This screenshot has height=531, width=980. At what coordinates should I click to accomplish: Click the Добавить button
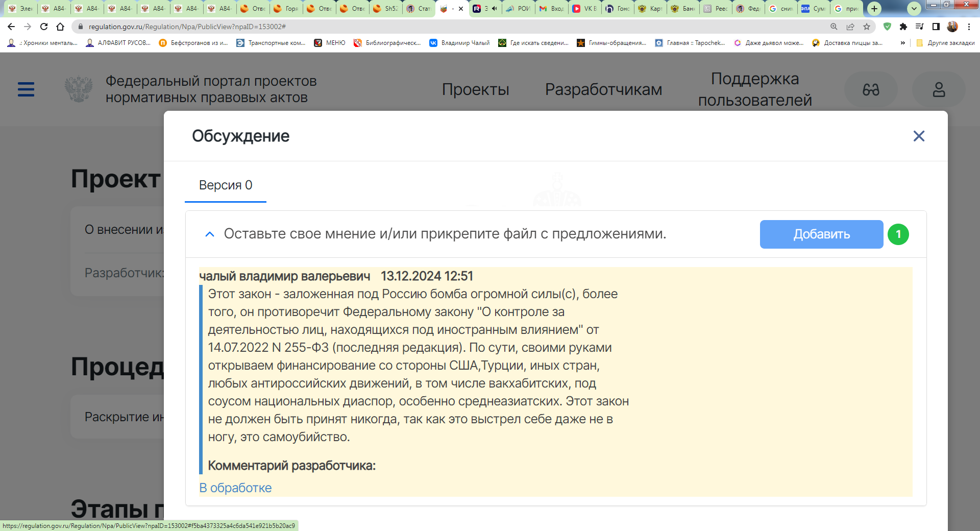coord(821,234)
